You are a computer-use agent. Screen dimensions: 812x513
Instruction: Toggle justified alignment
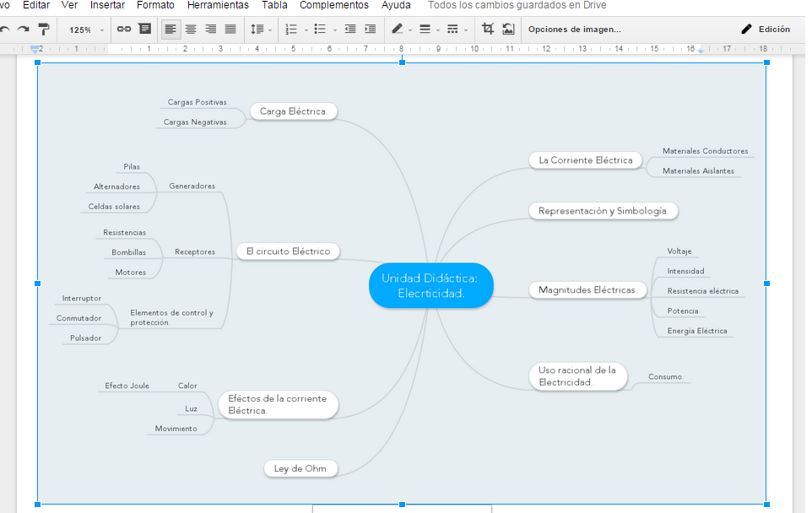(x=231, y=29)
